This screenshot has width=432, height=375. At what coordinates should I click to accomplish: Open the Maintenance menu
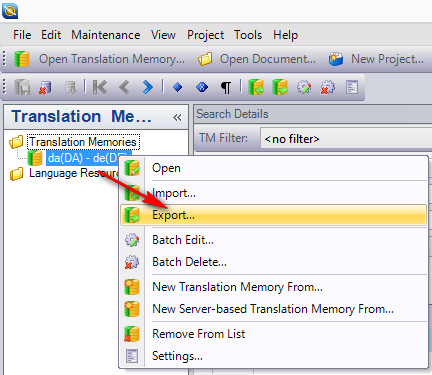pyautogui.click(x=105, y=35)
